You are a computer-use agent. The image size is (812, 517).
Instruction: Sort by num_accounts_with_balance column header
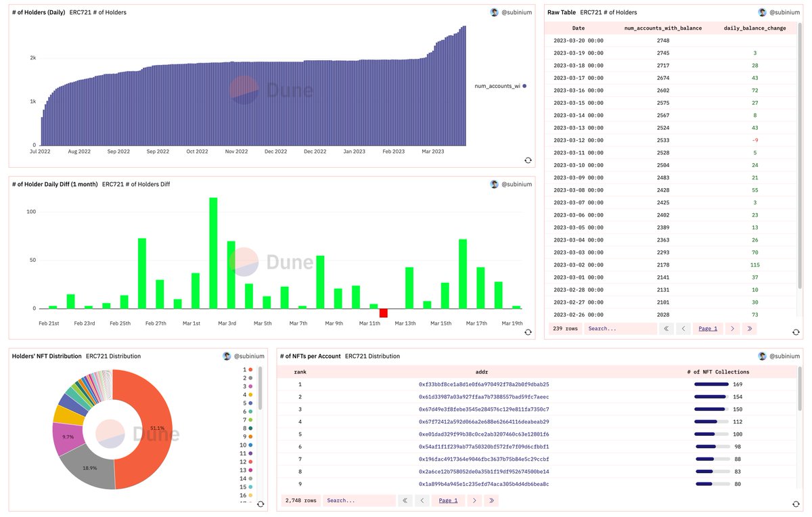662,28
